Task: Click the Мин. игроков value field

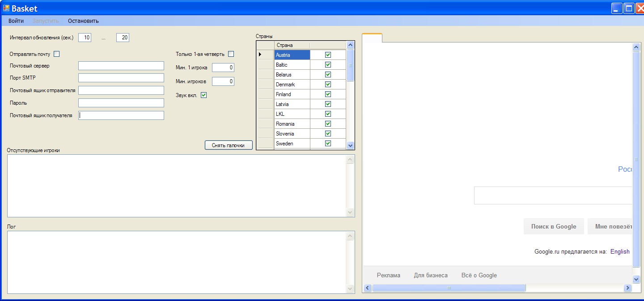Action: pyautogui.click(x=223, y=81)
